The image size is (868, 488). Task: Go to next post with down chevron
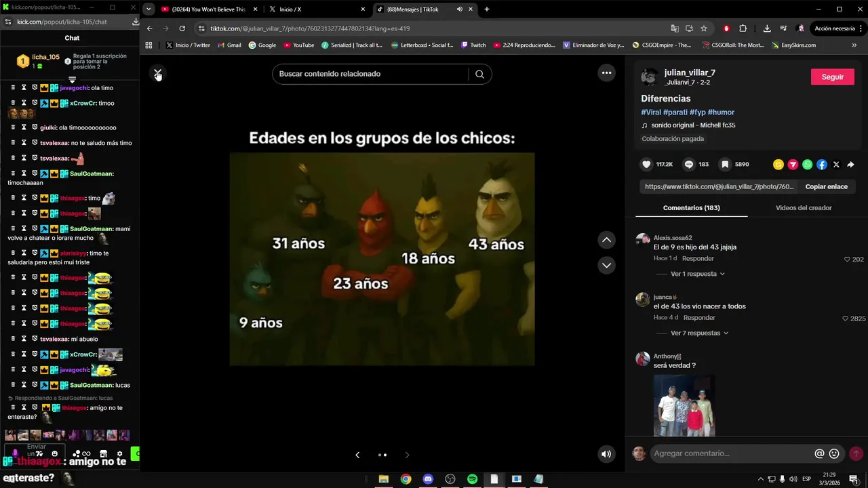coord(606,265)
